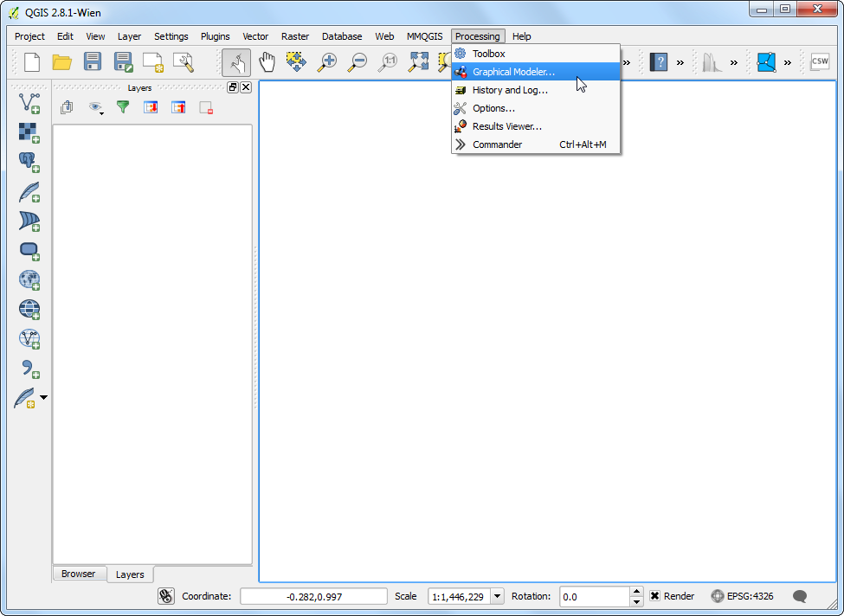Add SpatiaLite Layer feather icon
The height and width of the screenshot is (616, 844).
coord(29,191)
